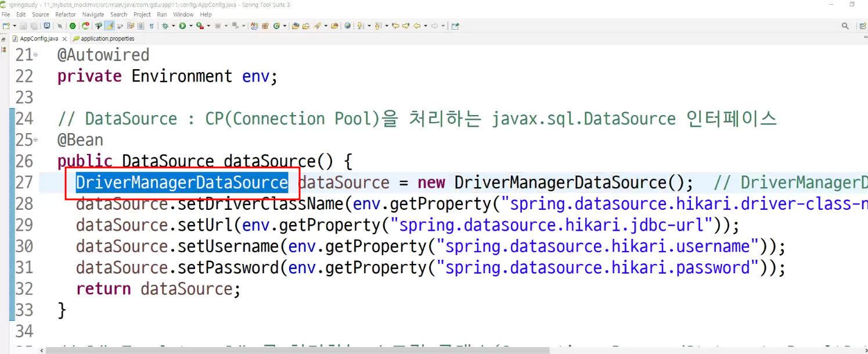This screenshot has width=868, height=354.
Task: Click the Previous Annotation icon
Action: point(377,26)
